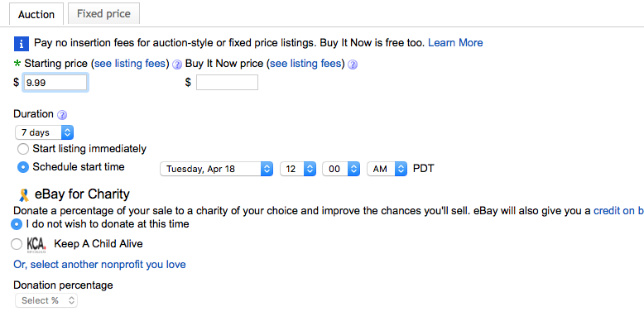Select Schedule start time radio button
The width and height of the screenshot is (644, 321).
click(23, 167)
